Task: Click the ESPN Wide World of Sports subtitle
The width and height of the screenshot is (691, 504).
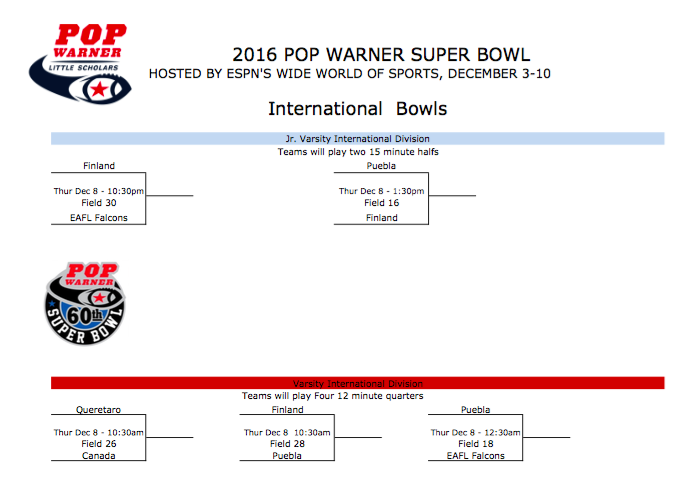Action: [349, 74]
